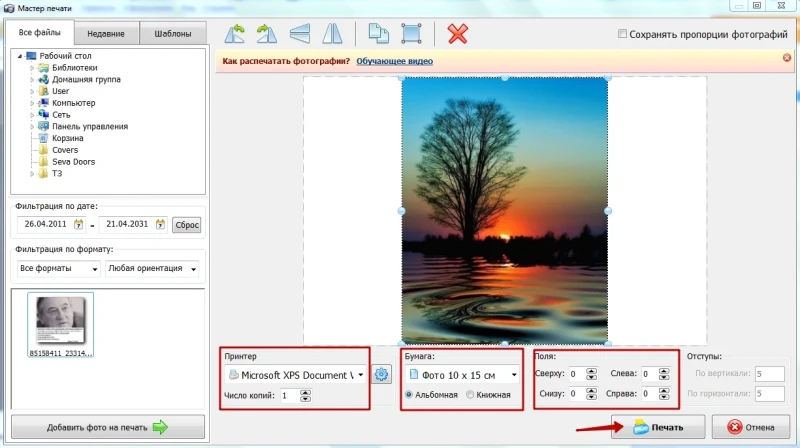This screenshot has height=448, width=800.
Task: Rotate photo left with toolbar icon
Action: (235, 34)
